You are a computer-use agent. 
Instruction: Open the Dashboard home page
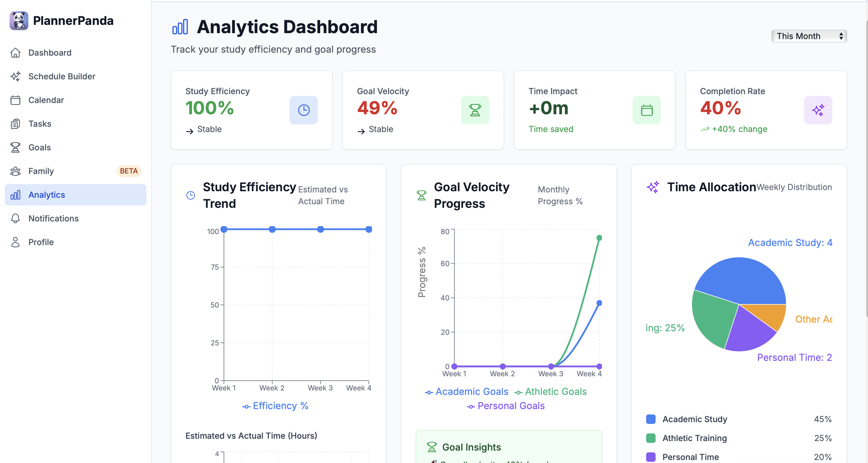coord(49,53)
